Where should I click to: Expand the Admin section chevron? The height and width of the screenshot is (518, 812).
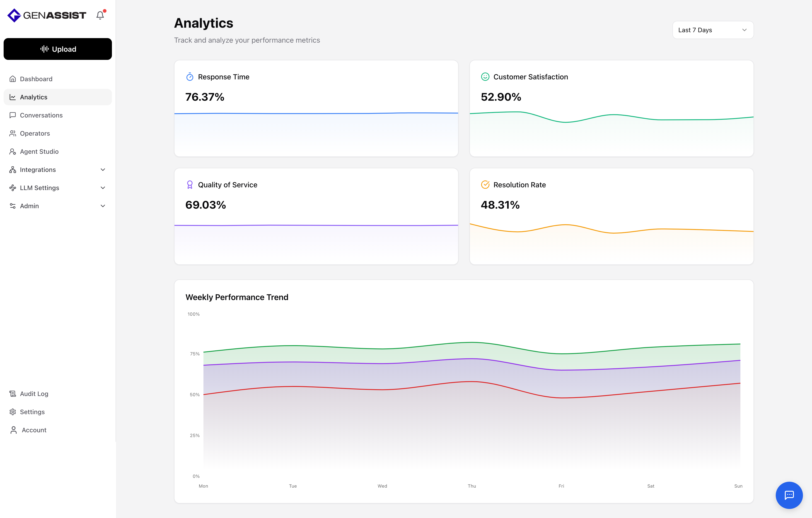point(103,206)
